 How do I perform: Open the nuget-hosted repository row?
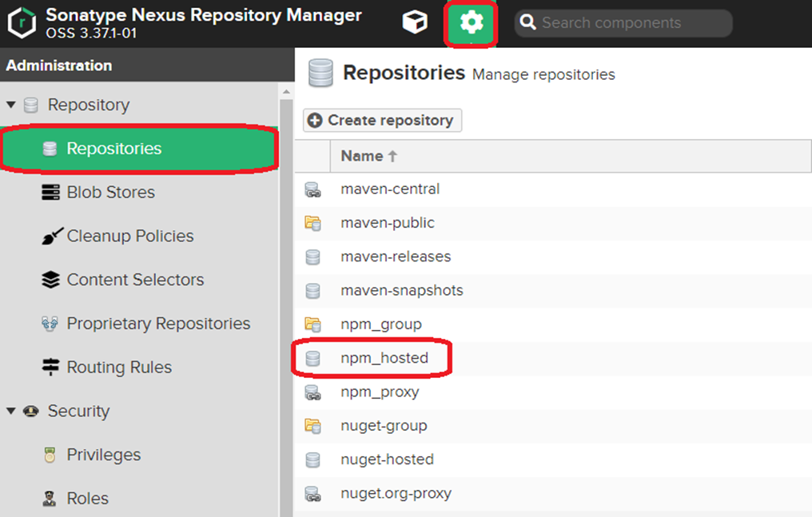pyautogui.click(x=553, y=459)
